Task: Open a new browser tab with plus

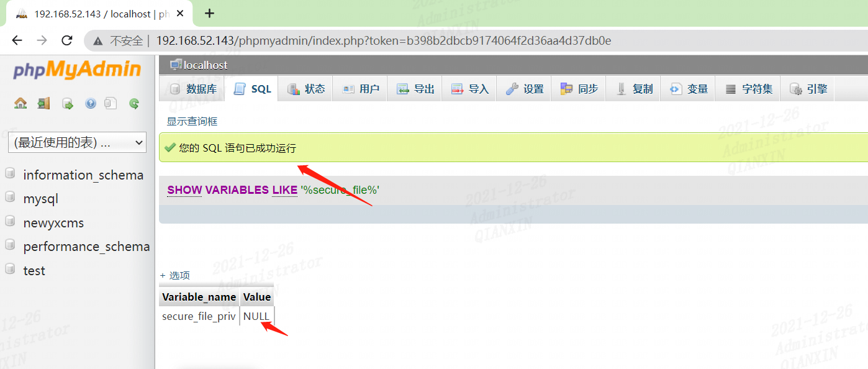Action: [x=209, y=13]
